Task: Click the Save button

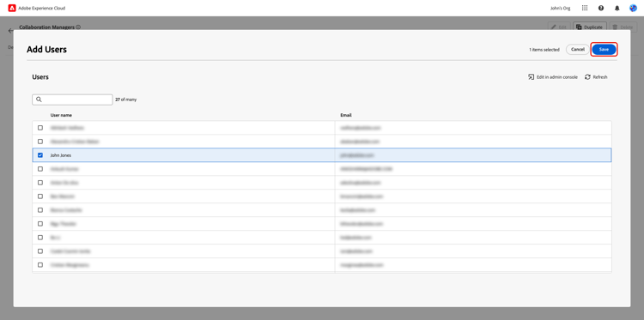Action: point(604,49)
